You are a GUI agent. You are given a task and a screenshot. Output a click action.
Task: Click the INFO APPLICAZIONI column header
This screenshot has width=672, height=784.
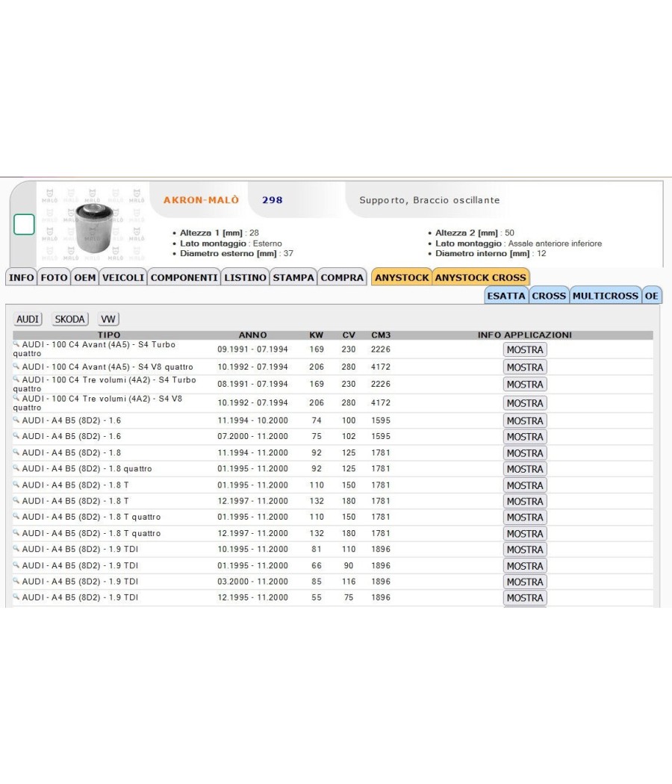tap(524, 335)
